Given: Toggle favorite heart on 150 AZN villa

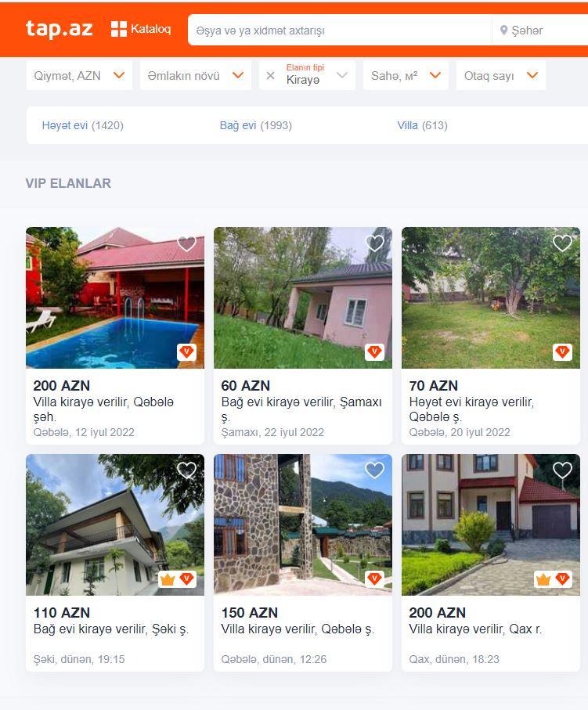Looking at the screenshot, I should (x=374, y=470).
